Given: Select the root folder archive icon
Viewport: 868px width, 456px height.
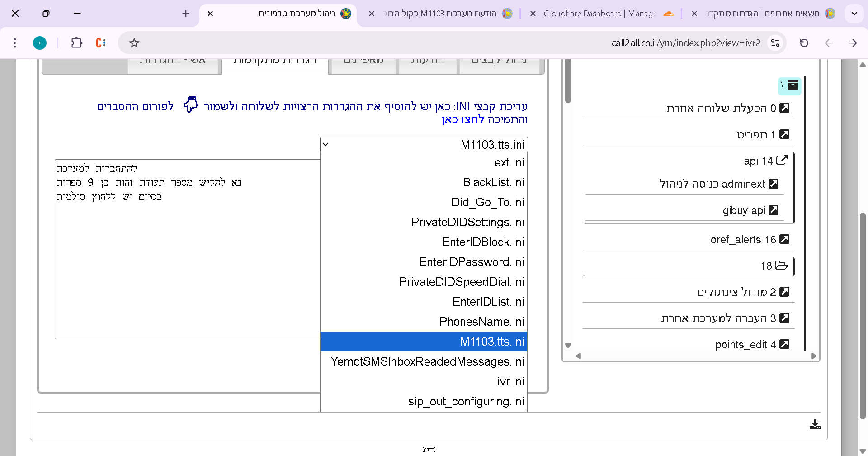Looking at the screenshot, I should pos(793,85).
